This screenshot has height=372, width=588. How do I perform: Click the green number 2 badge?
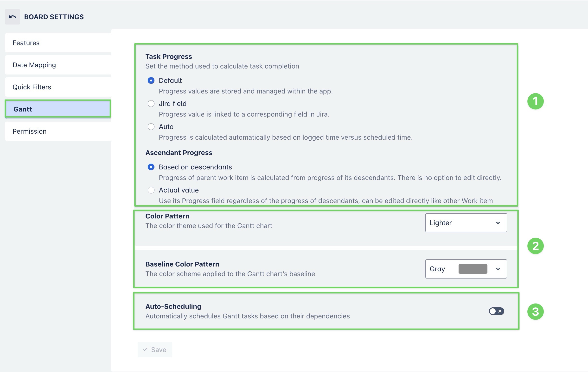pos(535,246)
